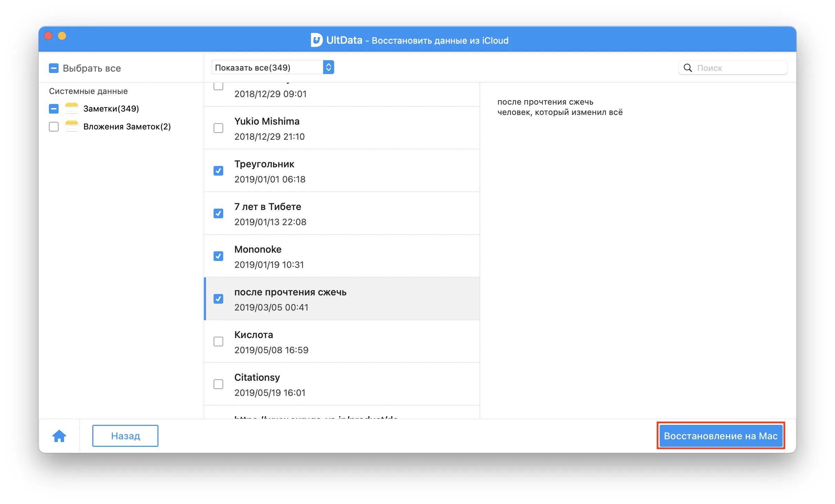
Task: Select the Yukio Mishima note title
Action: pos(267,122)
